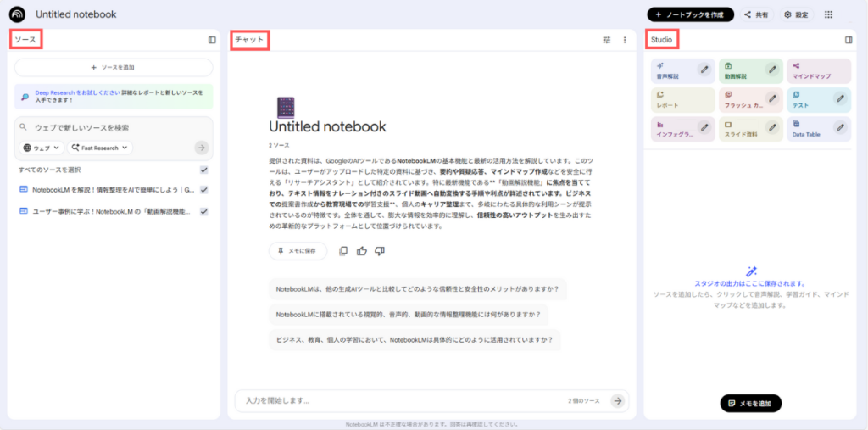Viewport: 868px width, 430px height.
Task: Open chat settings via the sliders icon
Action: tap(606, 40)
